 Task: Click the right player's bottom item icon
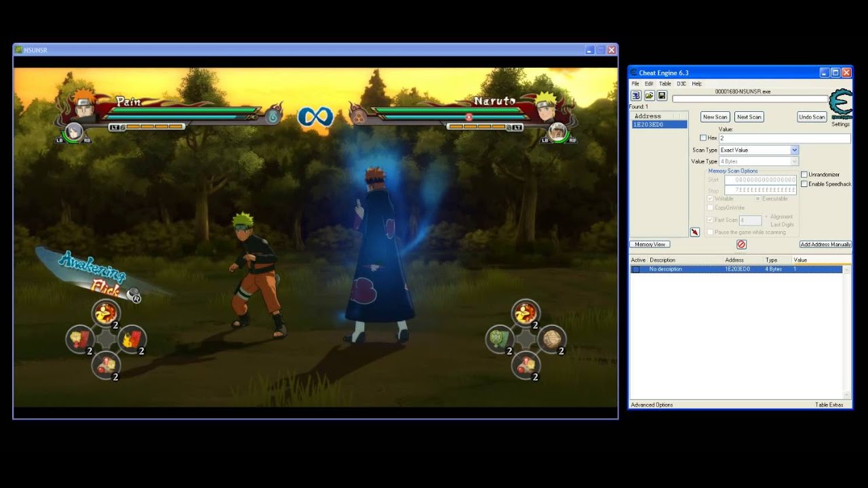[x=526, y=365]
